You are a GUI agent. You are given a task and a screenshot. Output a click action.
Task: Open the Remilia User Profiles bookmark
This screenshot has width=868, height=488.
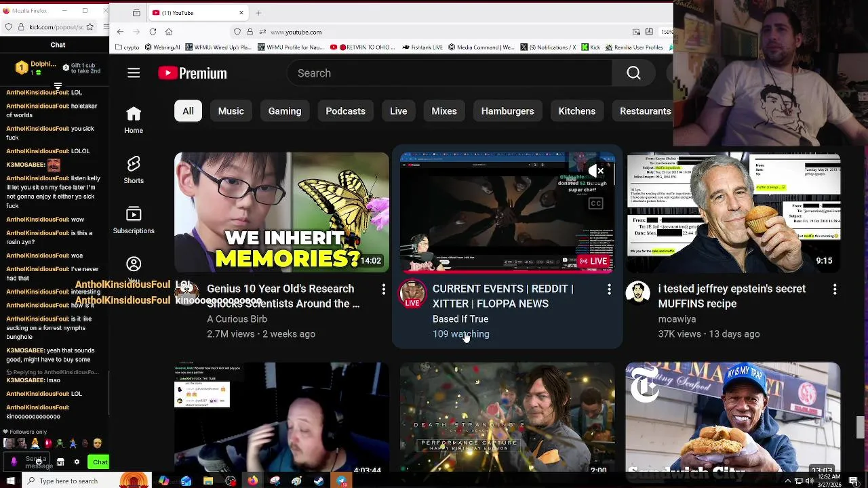coord(634,47)
